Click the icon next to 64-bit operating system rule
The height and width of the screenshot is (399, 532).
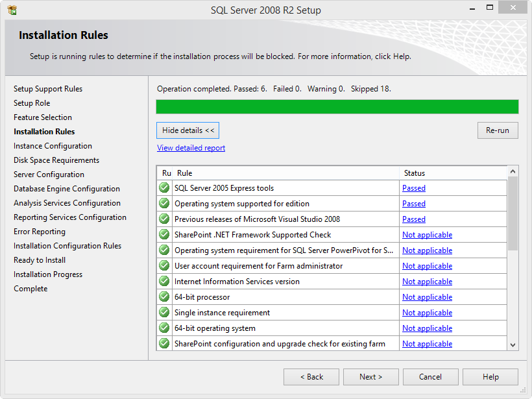click(x=163, y=328)
